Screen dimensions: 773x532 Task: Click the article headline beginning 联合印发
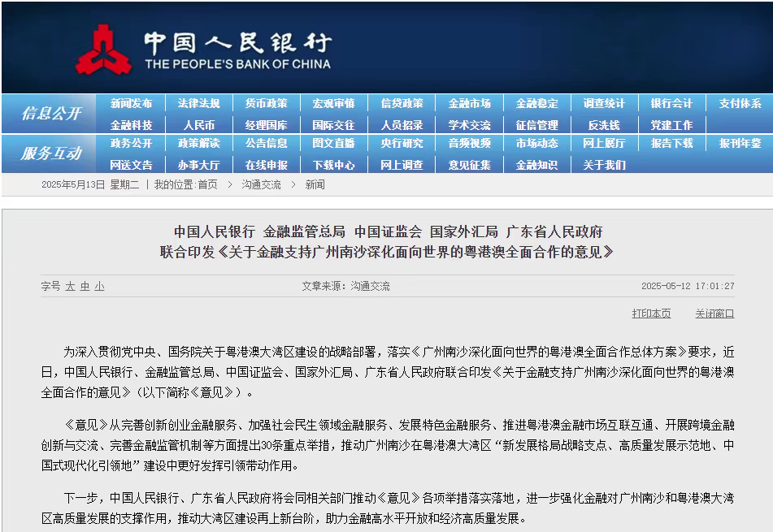click(x=387, y=253)
